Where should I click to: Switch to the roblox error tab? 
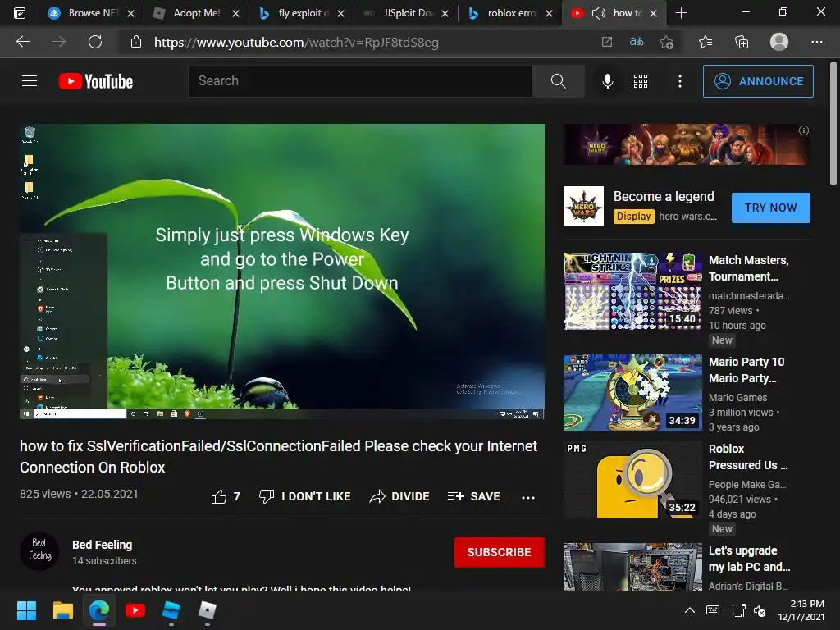[x=510, y=13]
